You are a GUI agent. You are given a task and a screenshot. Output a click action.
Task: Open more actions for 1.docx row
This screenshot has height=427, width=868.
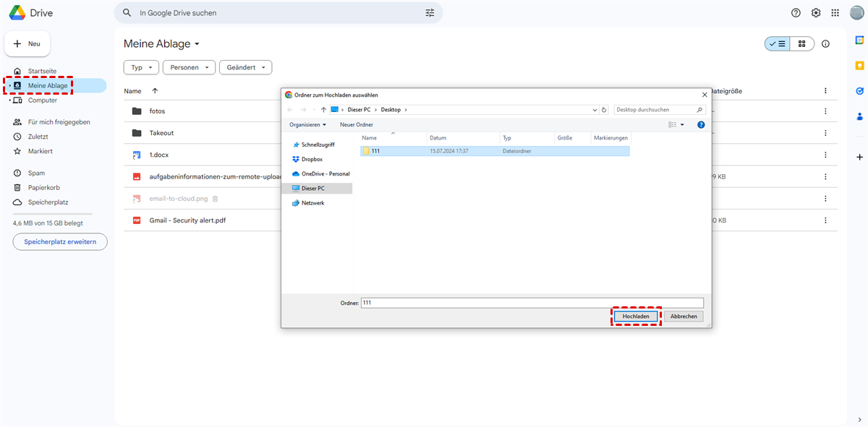825,155
